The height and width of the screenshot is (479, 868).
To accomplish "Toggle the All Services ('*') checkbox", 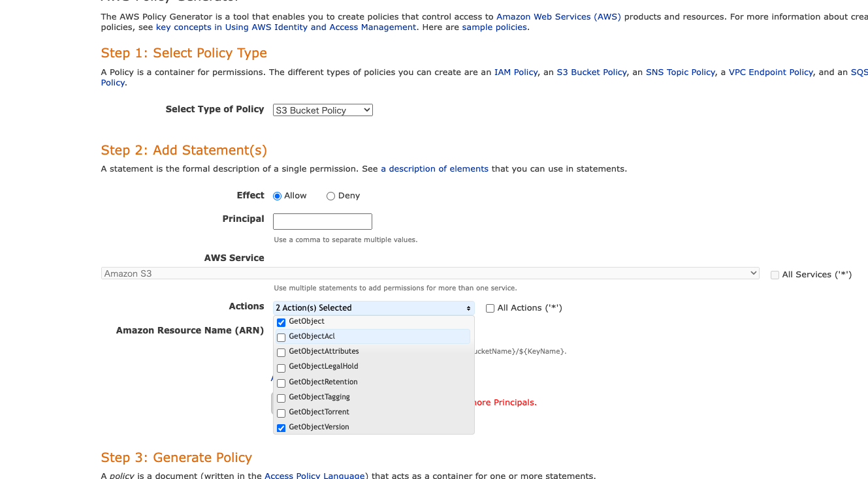I will tap(775, 275).
